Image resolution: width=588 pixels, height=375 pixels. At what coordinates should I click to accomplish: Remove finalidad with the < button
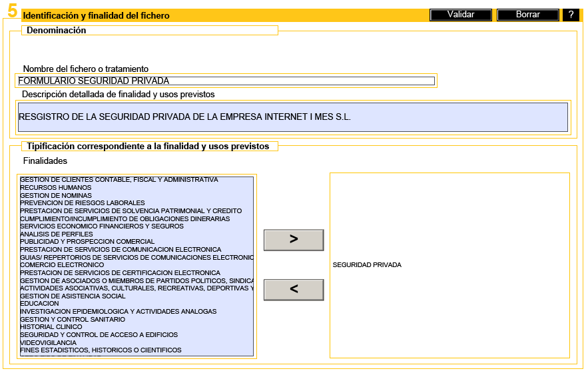click(x=294, y=290)
